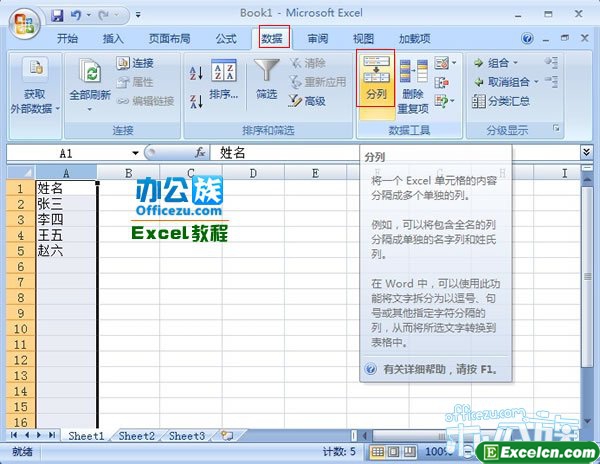Switch to Page Layout view icon
Viewport: 600px width, 464px height.
(x=393, y=452)
